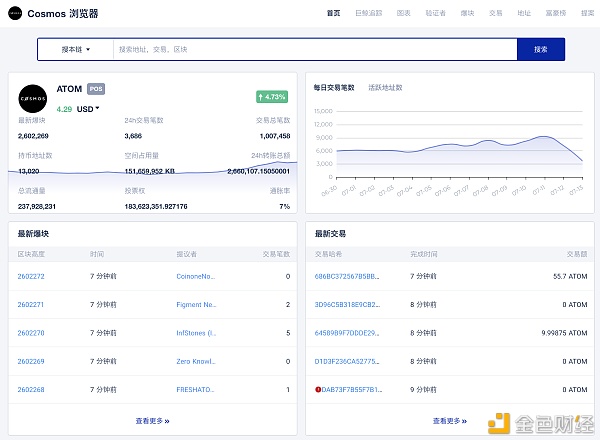The width and height of the screenshot is (600, 440).
Task: Click the ATOM price 4.29
Action: click(64, 109)
